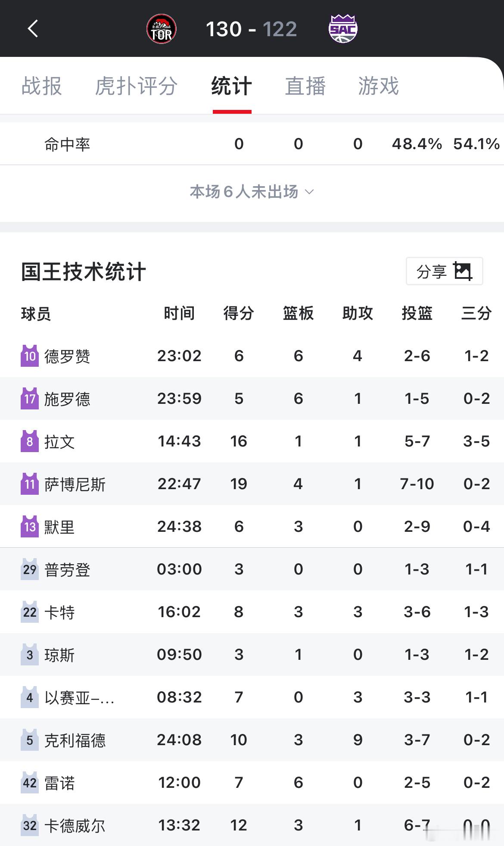Tap the truncated 以赛亚-... player name
The height and width of the screenshot is (846, 504).
[79, 697]
